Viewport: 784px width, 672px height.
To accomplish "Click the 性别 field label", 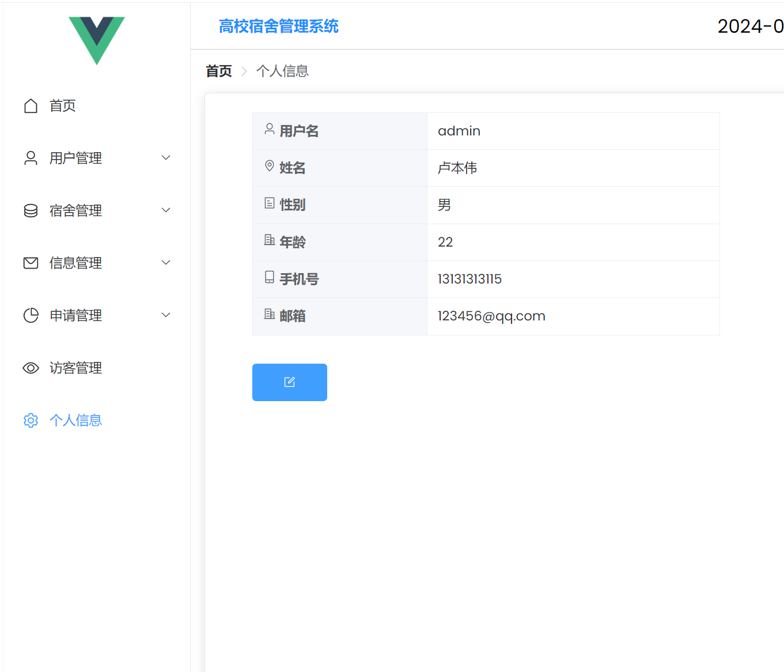I will [x=293, y=205].
